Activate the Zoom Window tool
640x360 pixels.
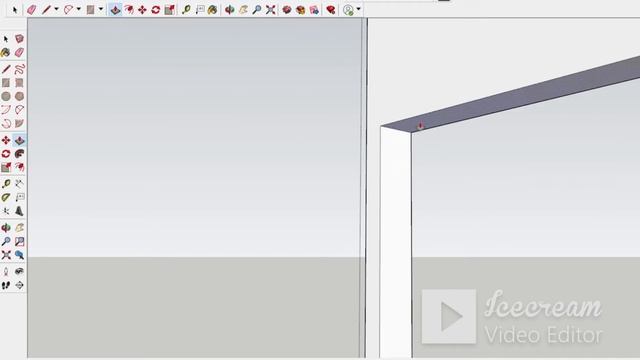(19, 242)
